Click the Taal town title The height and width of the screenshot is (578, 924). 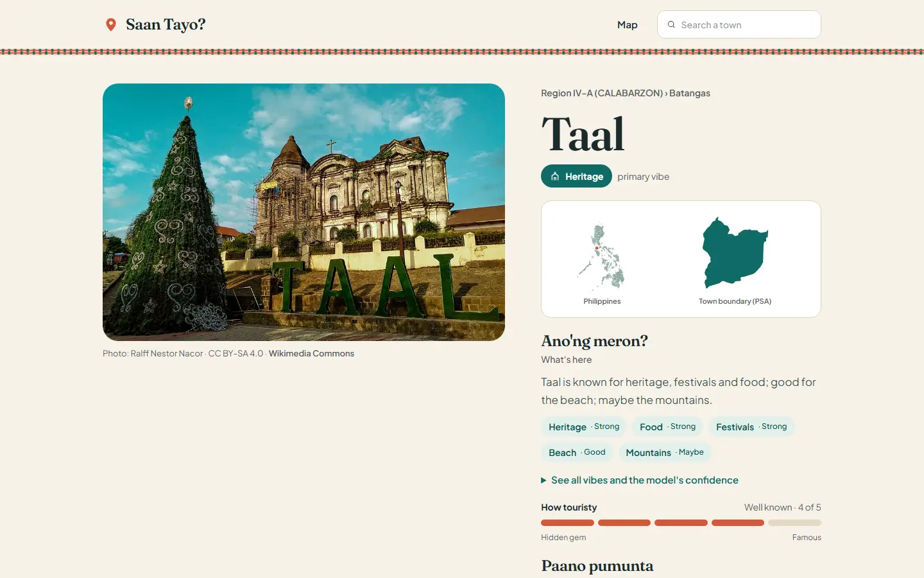[583, 134]
